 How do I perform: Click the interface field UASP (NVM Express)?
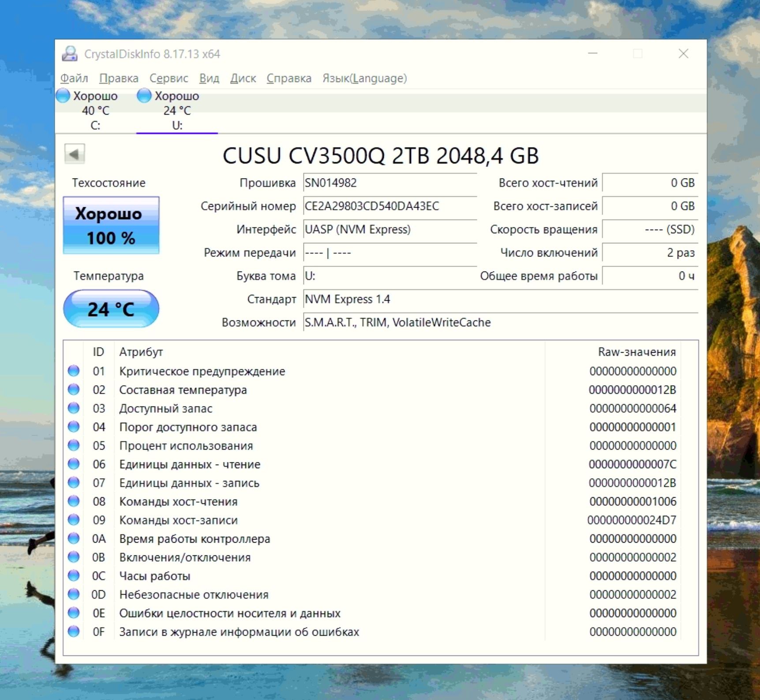(390, 230)
